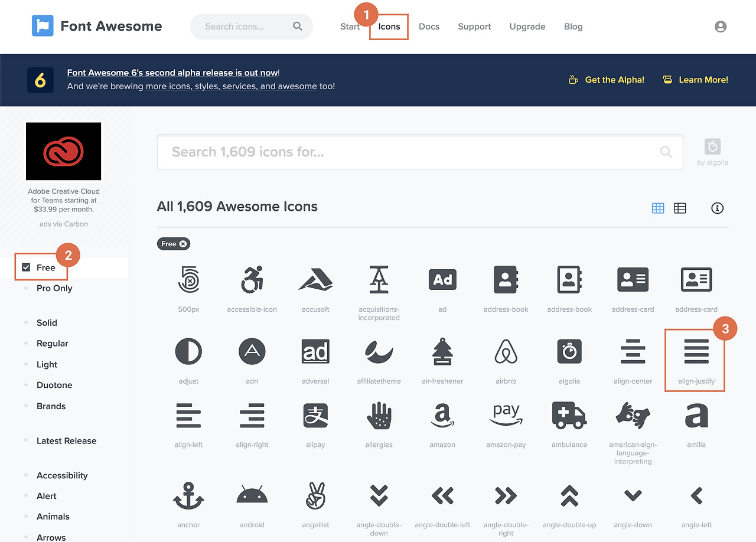Screen dimensions: 756x542
Task: Click the angle-double-down icon
Action: pyautogui.click(x=379, y=496)
